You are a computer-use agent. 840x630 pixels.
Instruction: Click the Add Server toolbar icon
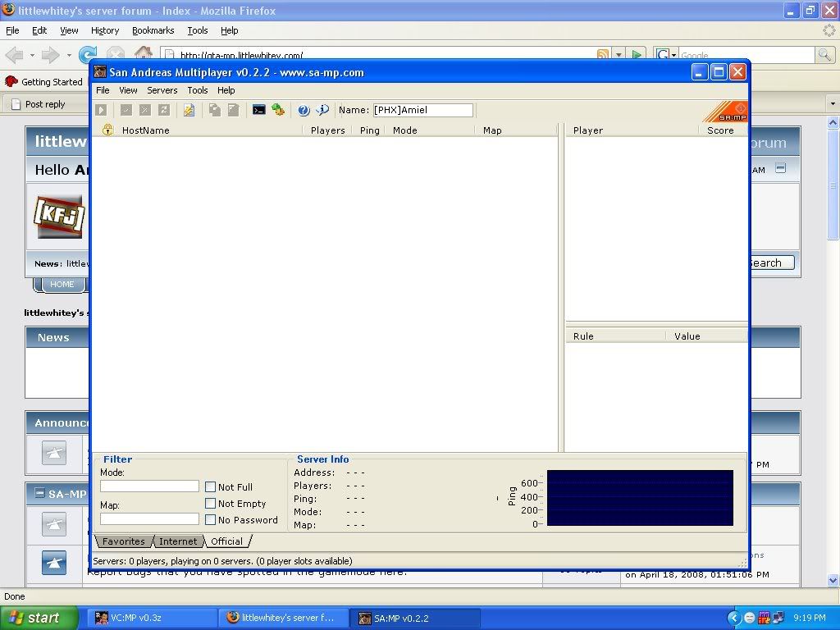pyautogui.click(x=126, y=110)
